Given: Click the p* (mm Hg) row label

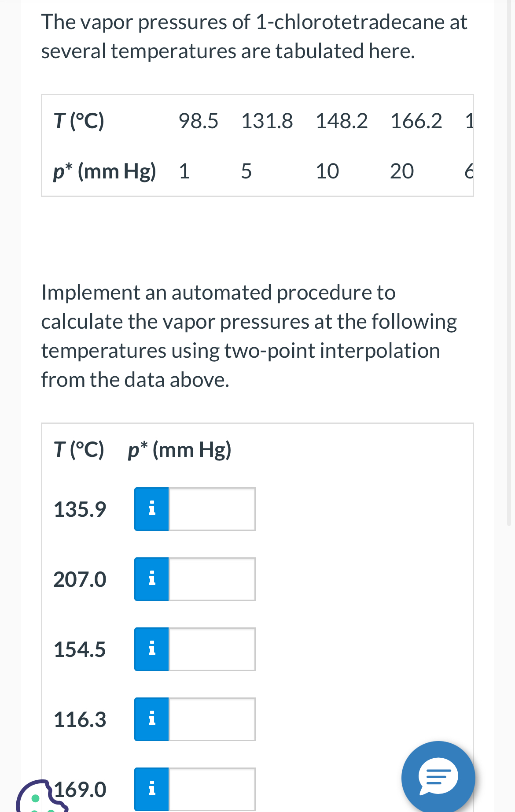Looking at the screenshot, I should tap(104, 172).
